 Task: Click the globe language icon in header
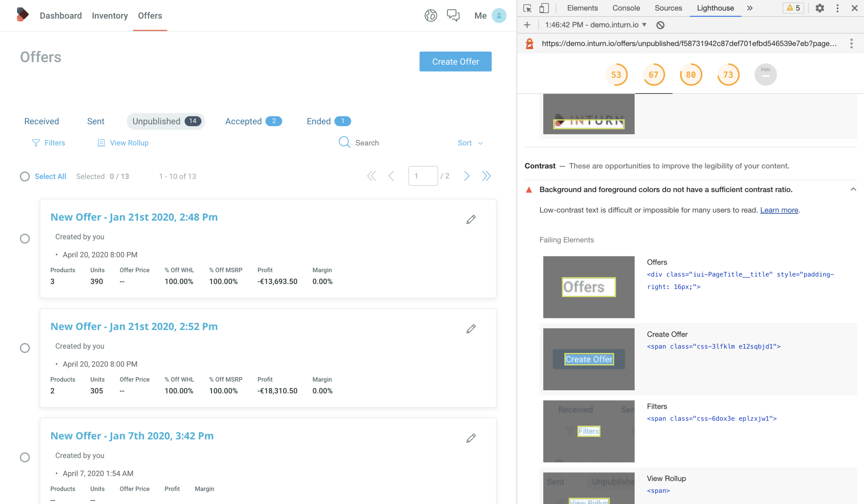click(431, 15)
